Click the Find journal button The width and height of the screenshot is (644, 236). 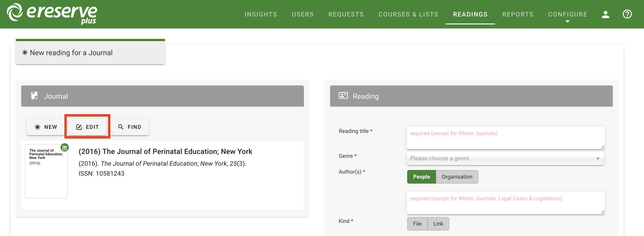[x=129, y=127]
